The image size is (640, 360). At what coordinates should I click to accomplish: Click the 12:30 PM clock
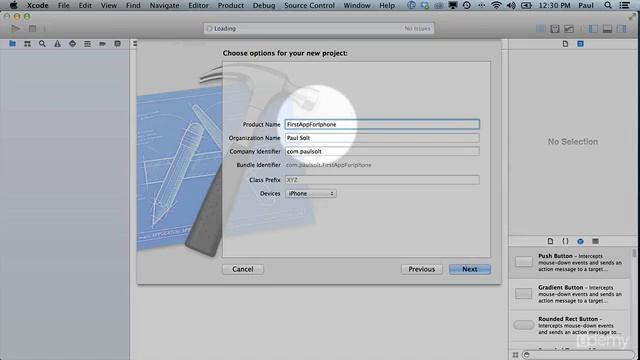(x=554, y=5)
